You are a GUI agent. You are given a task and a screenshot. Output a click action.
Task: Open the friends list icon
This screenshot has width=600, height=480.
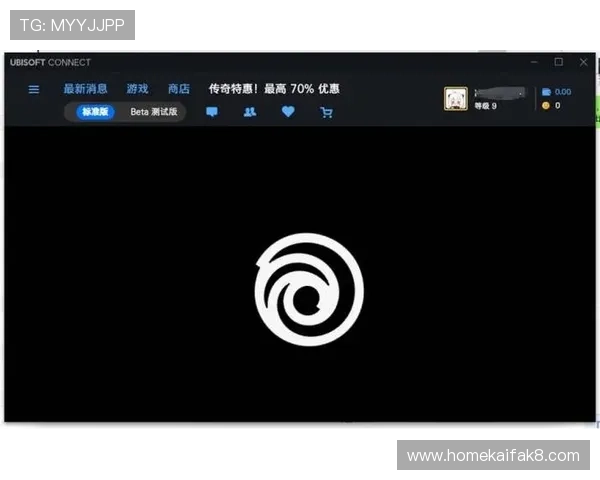click(x=250, y=112)
